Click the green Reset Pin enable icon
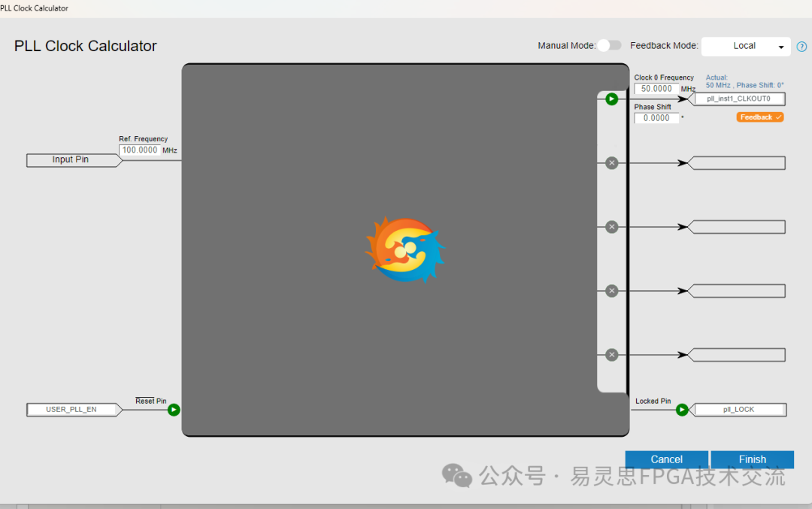Viewport: 812px width, 509px height. tap(174, 410)
